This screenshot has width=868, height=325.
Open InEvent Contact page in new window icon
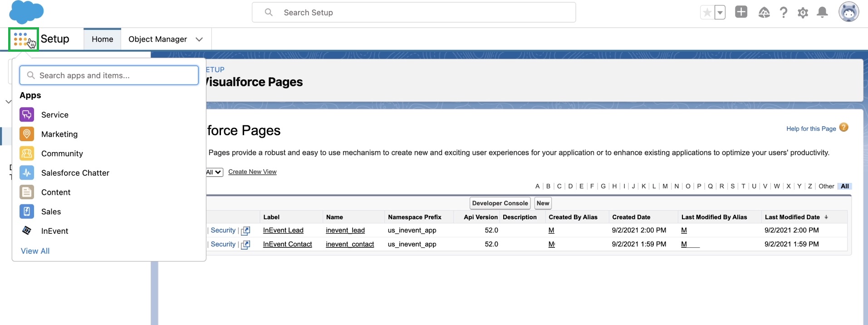point(245,245)
